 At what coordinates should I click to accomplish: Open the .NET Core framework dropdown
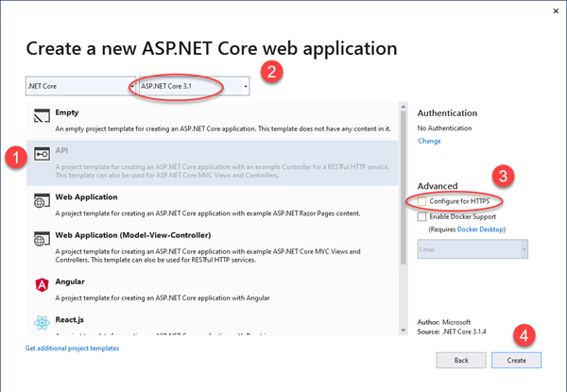(80, 86)
